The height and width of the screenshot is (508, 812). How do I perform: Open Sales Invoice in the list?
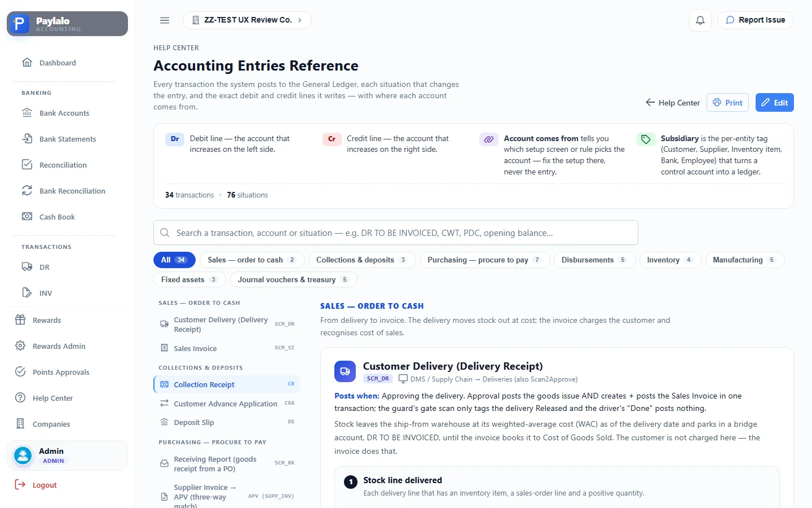click(227, 348)
